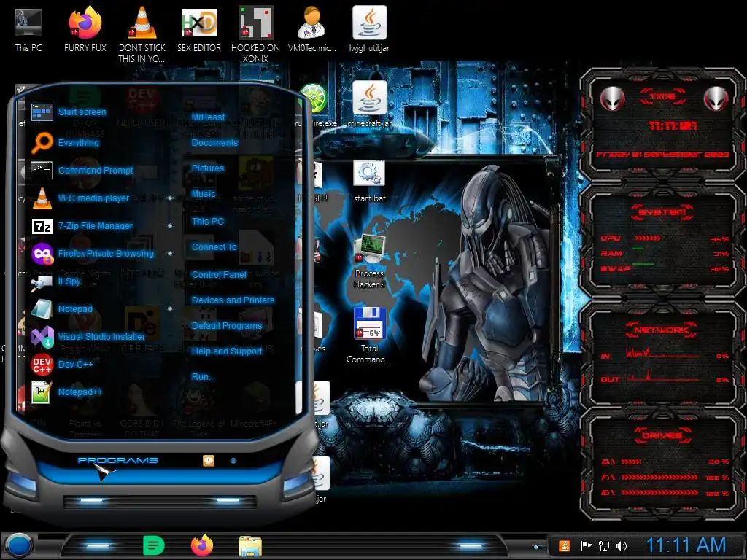Open Command Prompt in the start menu
Viewport: 747px width, 560px height.
coord(82,170)
